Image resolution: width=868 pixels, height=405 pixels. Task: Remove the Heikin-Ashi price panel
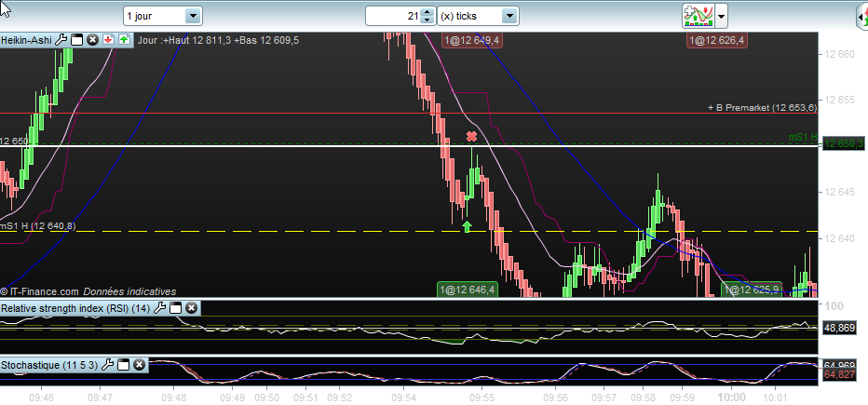[93, 40]
